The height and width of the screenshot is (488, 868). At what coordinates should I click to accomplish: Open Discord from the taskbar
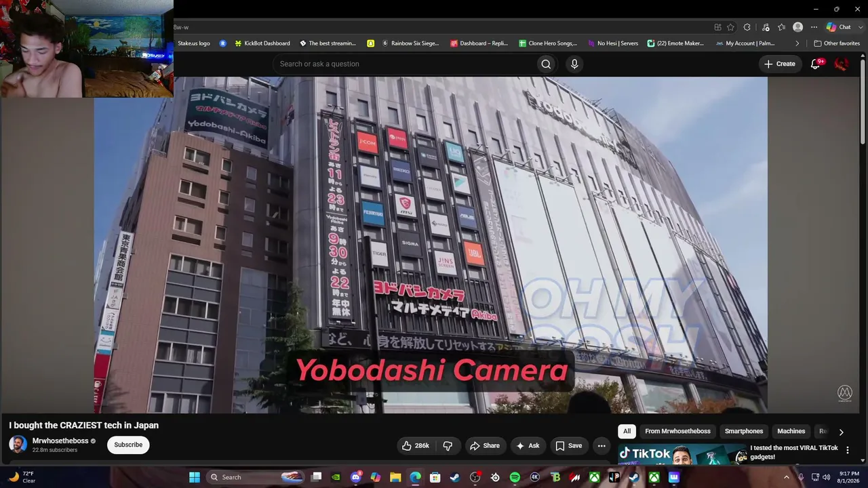point(356,477)
